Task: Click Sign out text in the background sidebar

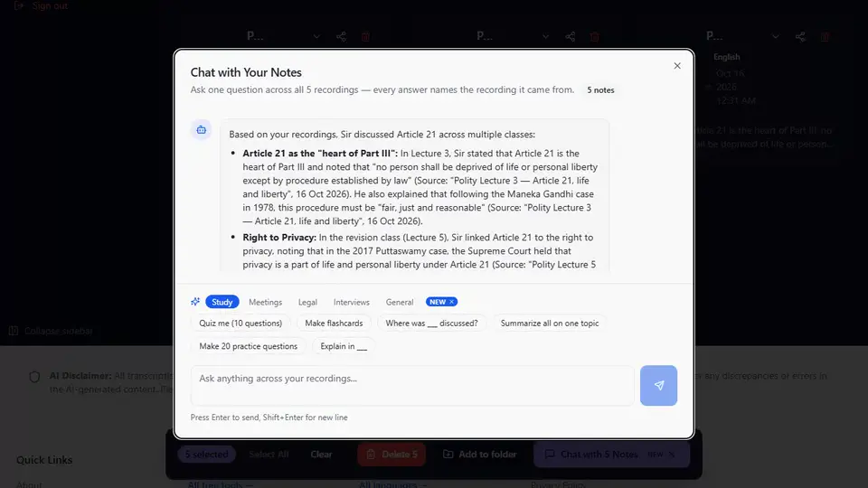Action: [x=50, y=5]
